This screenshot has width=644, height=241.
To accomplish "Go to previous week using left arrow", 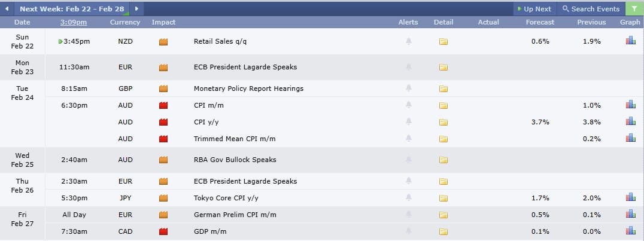I will (x=6, y=9).
